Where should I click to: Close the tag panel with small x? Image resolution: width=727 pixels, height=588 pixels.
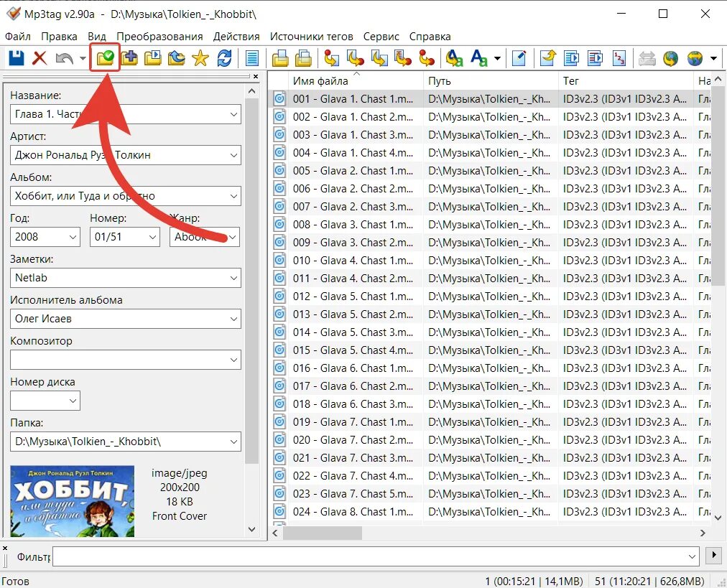click(256, 76)
